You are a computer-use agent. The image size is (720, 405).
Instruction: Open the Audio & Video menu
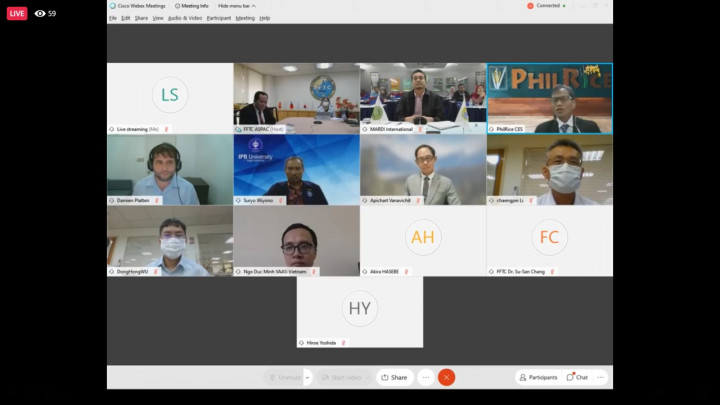185,18
